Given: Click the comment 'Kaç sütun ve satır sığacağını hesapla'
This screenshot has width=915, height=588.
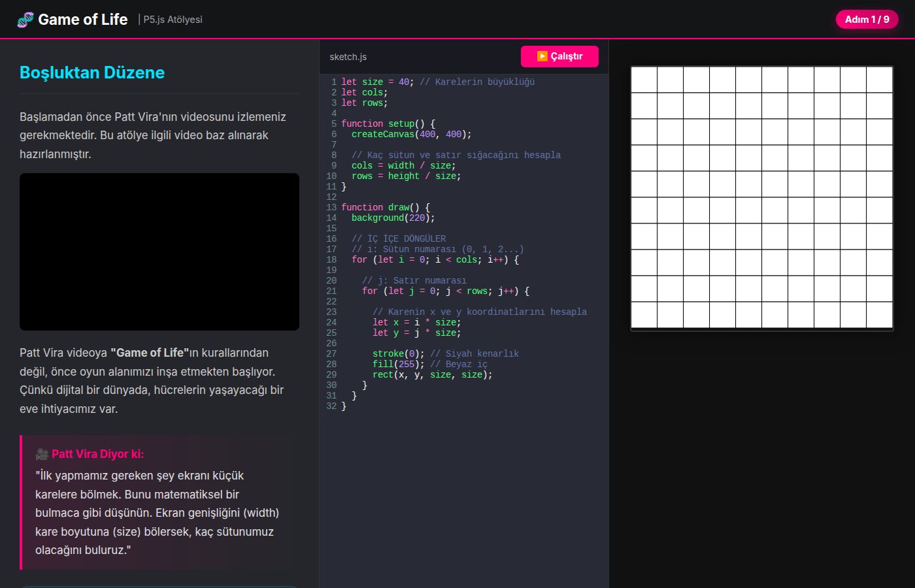Looking at the screenshot, I should coord(456,155).
